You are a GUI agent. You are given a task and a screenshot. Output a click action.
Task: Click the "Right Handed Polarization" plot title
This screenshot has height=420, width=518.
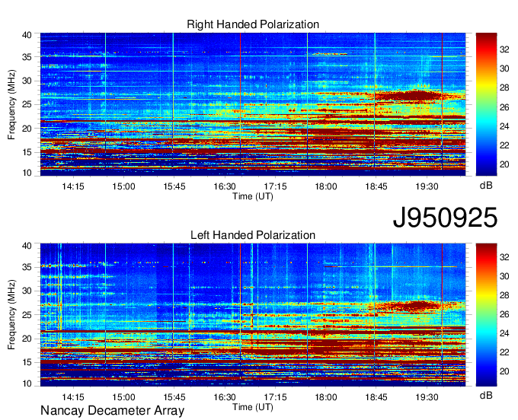[253, 24]
